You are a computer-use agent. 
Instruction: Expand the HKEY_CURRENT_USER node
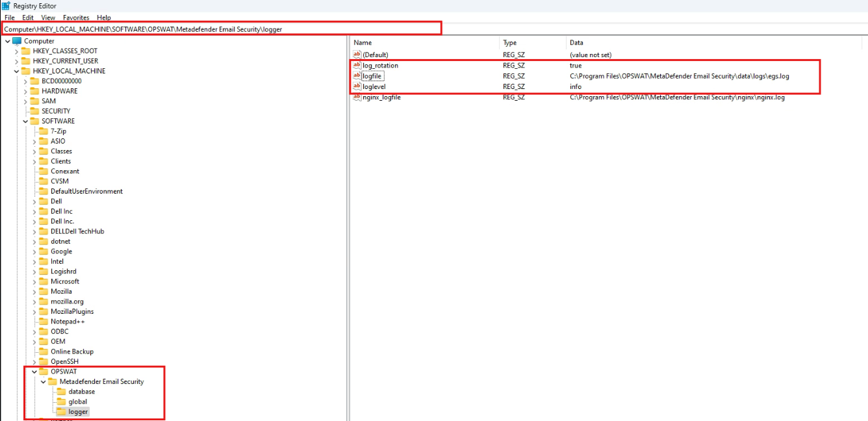16,61
